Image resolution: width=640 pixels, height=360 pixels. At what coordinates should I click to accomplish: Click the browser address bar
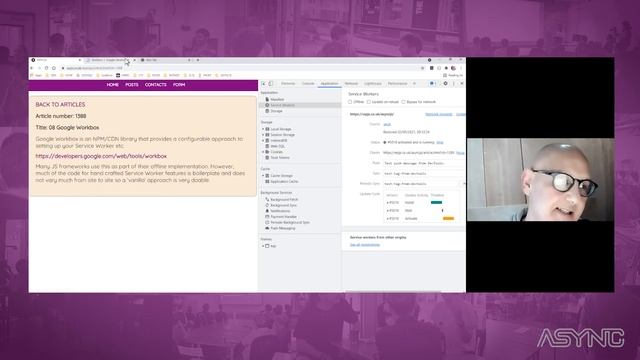click(x=241, y=68)
